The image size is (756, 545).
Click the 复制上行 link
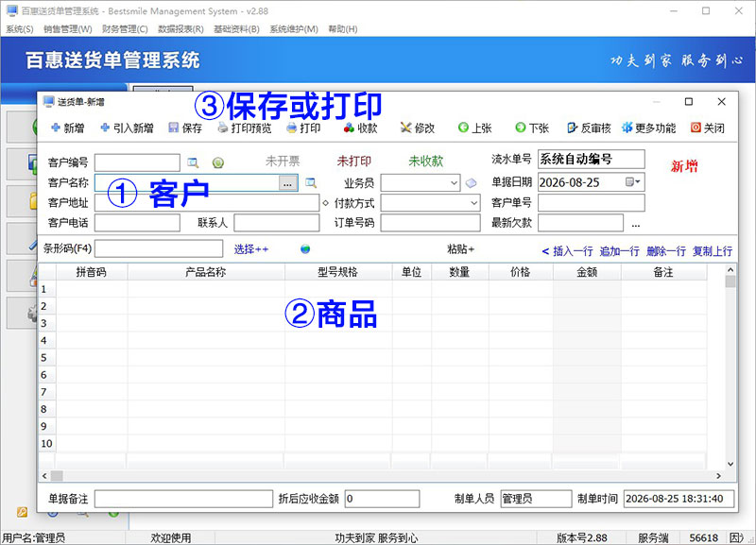[713, 251]
